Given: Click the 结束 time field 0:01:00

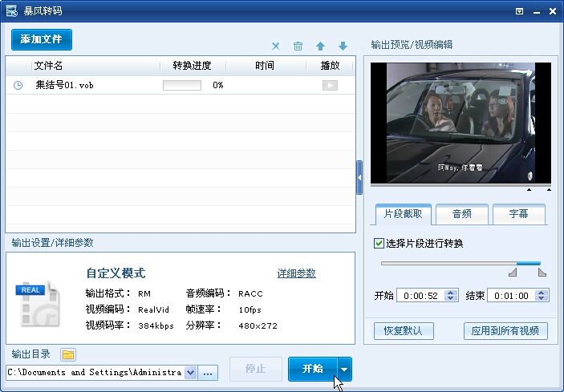Looking at the screenshot, I should tap(511, 296).
